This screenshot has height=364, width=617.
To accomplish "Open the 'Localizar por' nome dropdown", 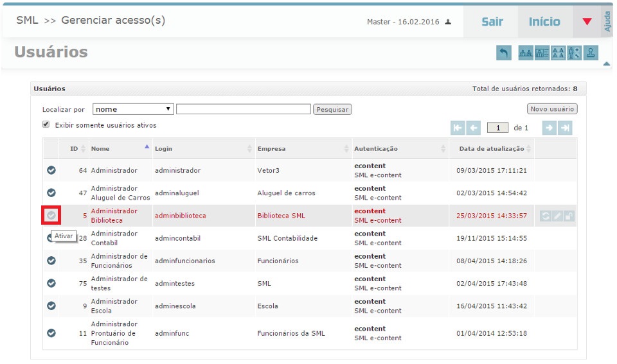I will pyautogui.click(x=134, y=109).
